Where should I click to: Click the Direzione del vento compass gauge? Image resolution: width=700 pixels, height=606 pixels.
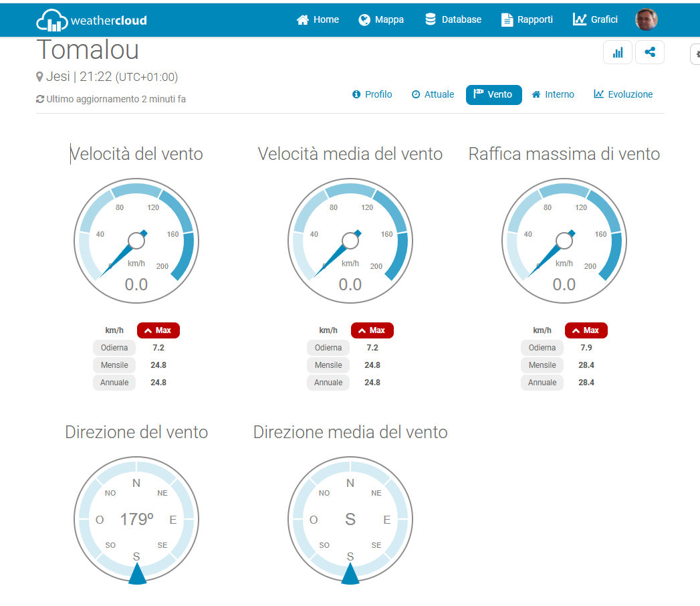(x=136, y=519)
